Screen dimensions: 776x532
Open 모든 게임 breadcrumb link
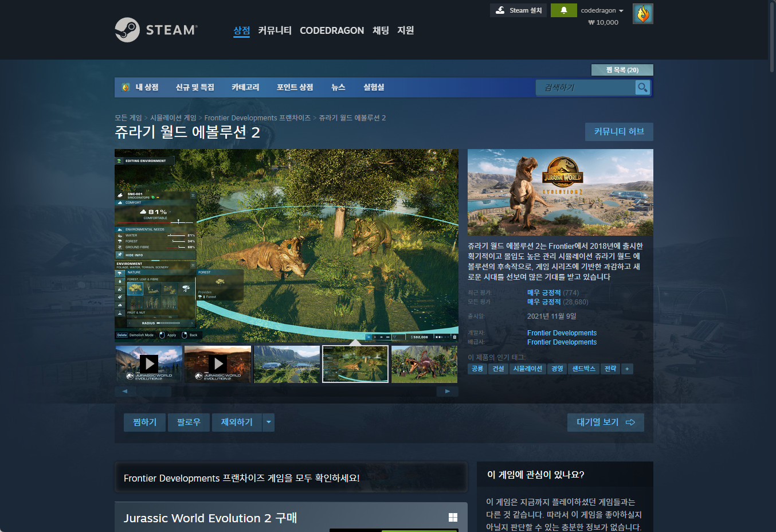pos(128,118)
